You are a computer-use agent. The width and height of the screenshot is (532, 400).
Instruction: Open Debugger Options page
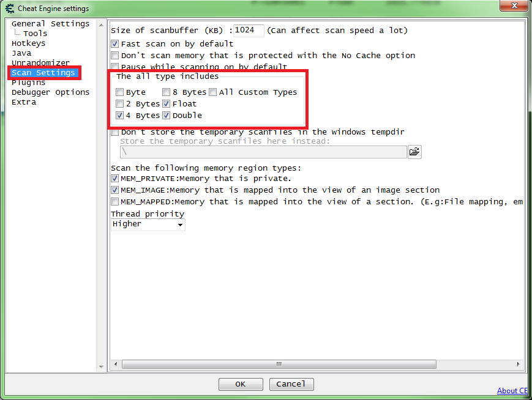51,92
